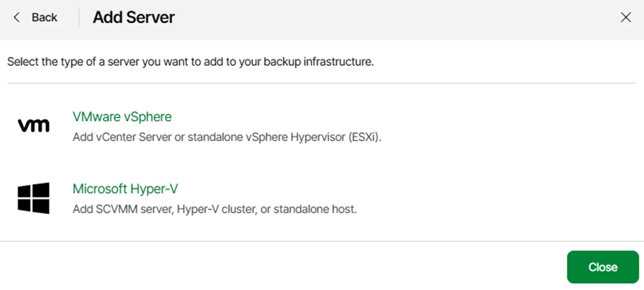This screenshot has width=644, height=290.
Task: Go back using the Back label
Action: 44,18
